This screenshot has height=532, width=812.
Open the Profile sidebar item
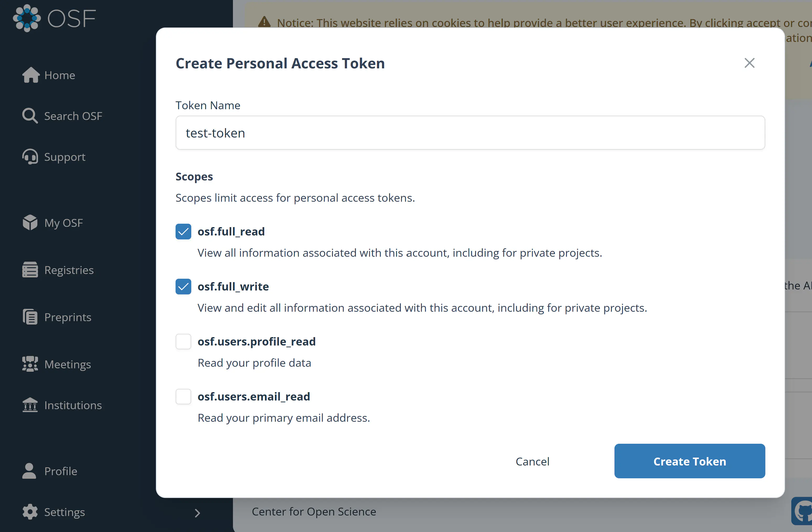coord(61,471)
